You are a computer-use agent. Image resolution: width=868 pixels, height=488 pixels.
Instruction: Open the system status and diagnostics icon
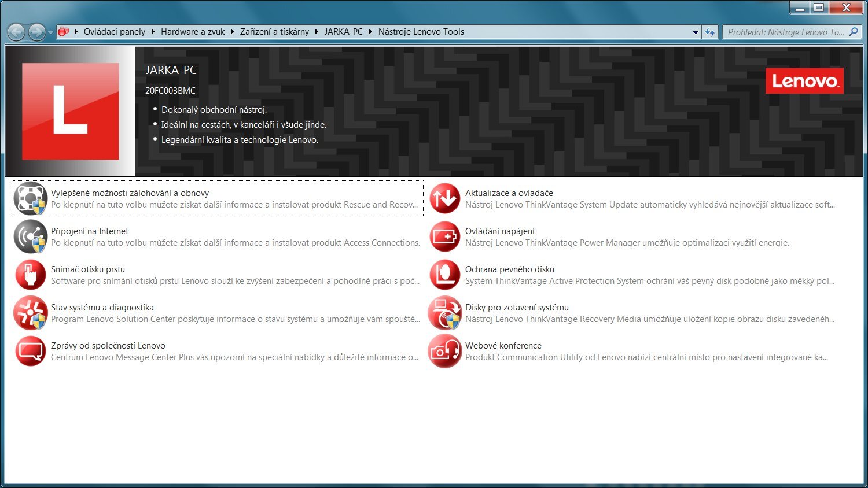[x=30, y=313]
